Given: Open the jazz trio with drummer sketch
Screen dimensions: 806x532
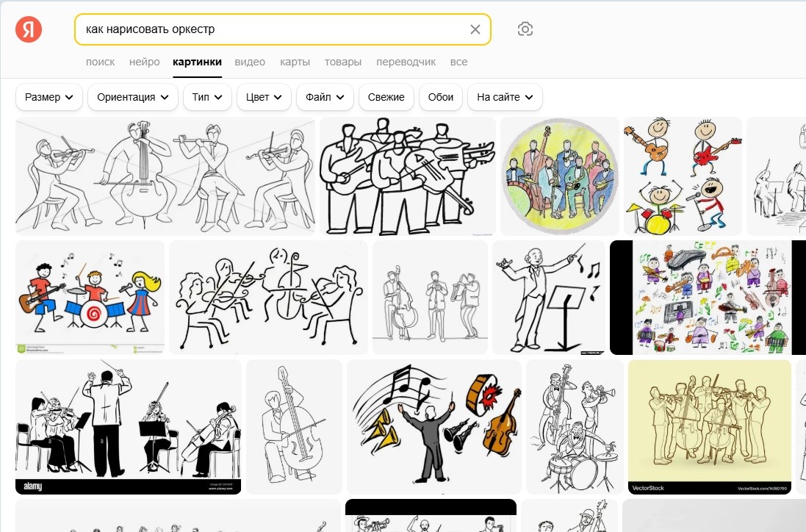Looking at the screenshot, I should point(575,427).
